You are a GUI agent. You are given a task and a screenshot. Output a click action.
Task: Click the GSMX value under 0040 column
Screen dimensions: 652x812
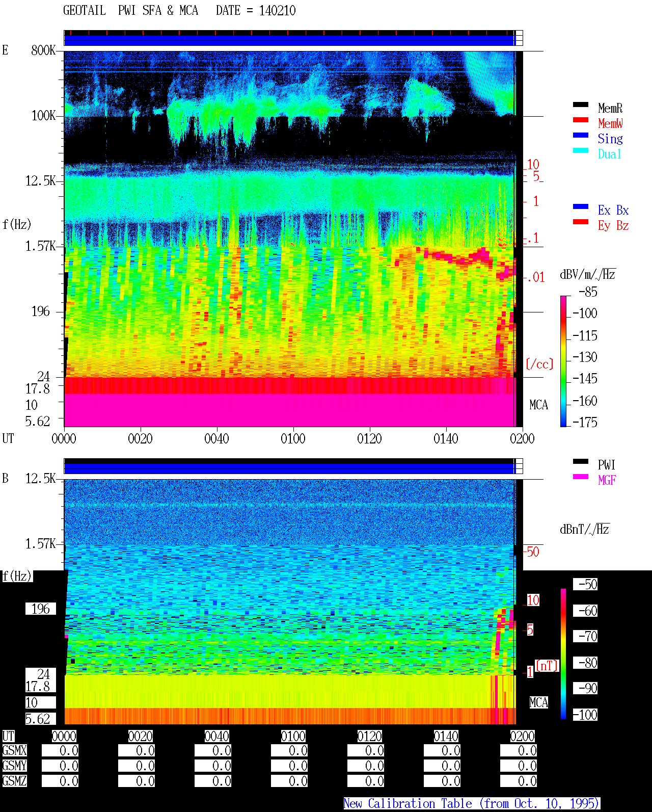pyautogui.click(x=213, y=750)
